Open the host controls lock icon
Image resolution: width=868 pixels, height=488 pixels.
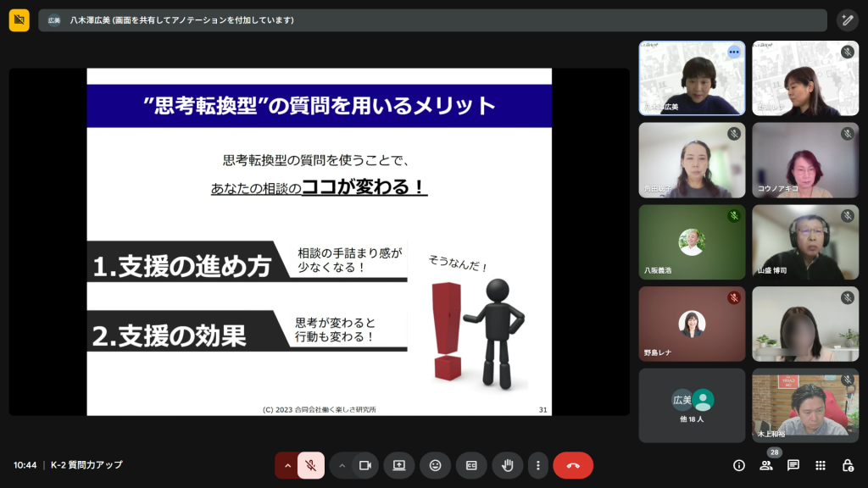848,465
